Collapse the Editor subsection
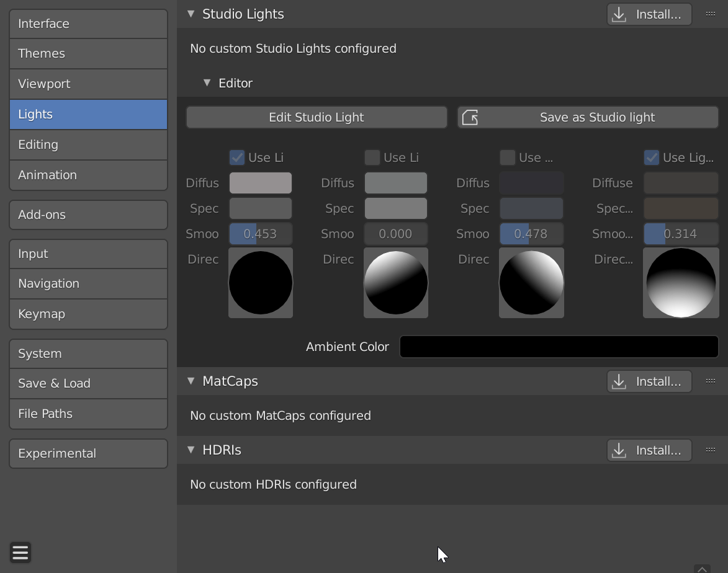Screen dimensions: 728x573 [x=207, y=82]
